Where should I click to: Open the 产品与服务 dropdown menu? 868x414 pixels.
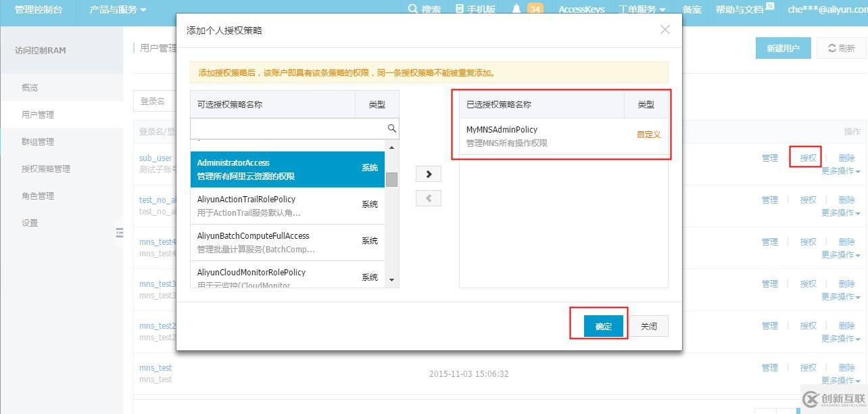[x=115, y=9]
